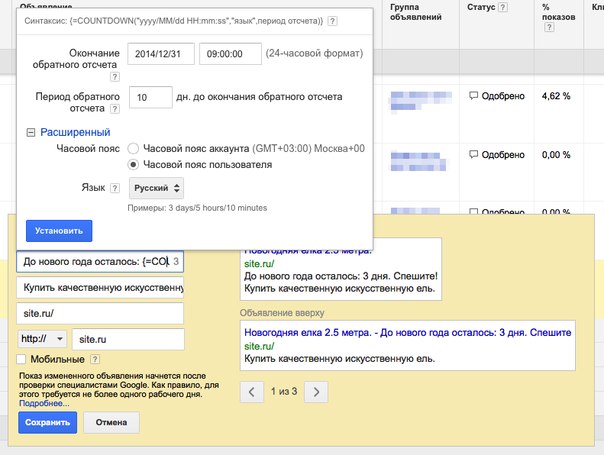Click blurred ad group link in 4,62 % row

pyautogui.click(x=421, y=101)
